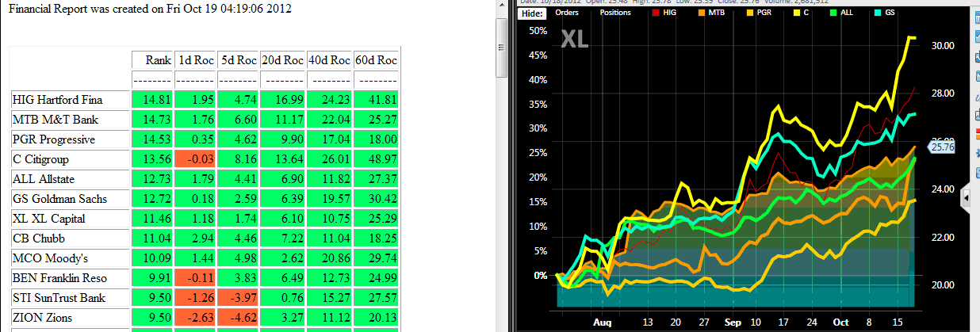Click Allstate 40d Roc value 11.82
The width and height of the screenshot is (980, 332).
point(330,179)
